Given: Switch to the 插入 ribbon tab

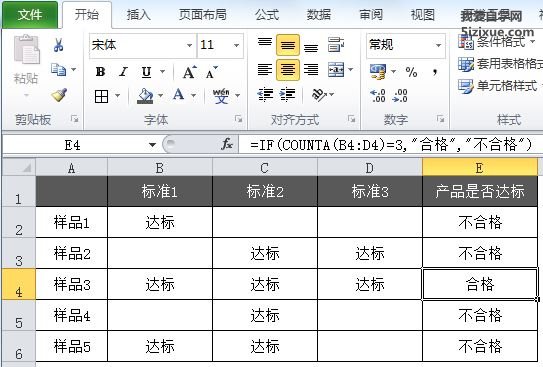Looking at the screenshot, I should pos(139,15).
